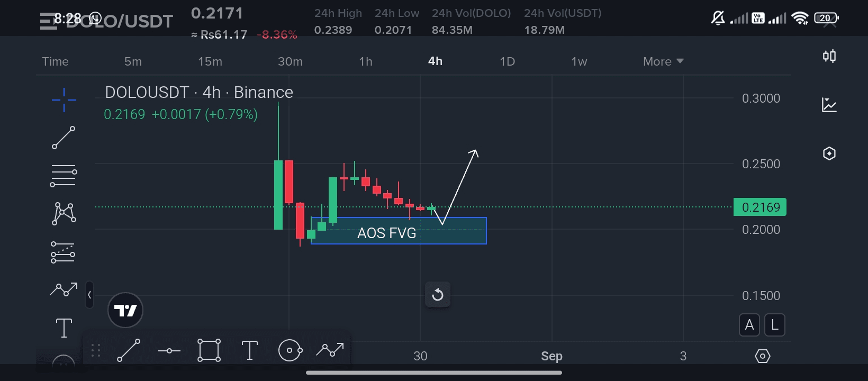This screenshot has height=381, width=868.
Task: Click the 0.2169 current price label
Action: click(760, 207)
